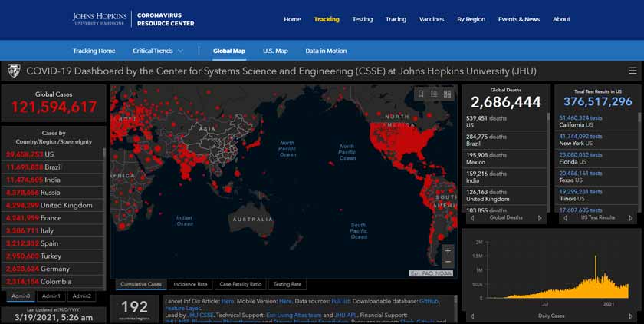
Task: Switch to the Case-Fatality Ratio map tab
Action: tap(240, 284)
